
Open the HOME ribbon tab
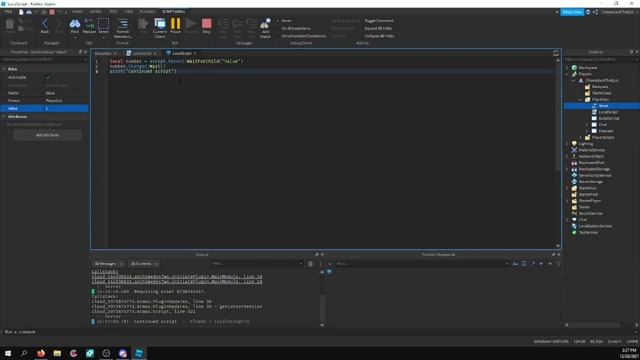pyautogui.click(x=77, y=11)
